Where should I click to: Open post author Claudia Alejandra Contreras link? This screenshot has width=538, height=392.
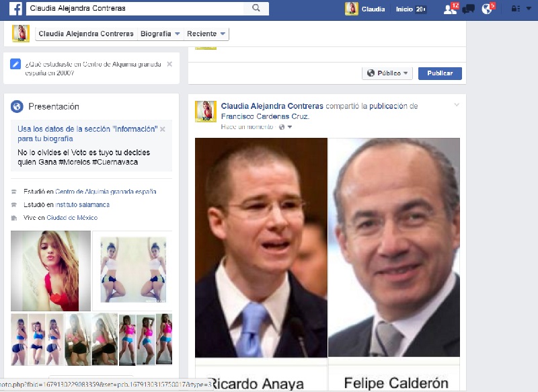tap(272, 106)
